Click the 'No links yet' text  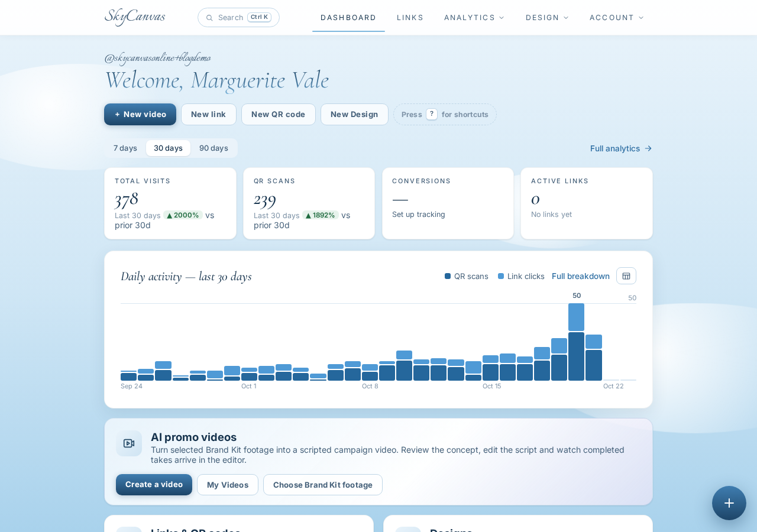(x=551, y=215)
